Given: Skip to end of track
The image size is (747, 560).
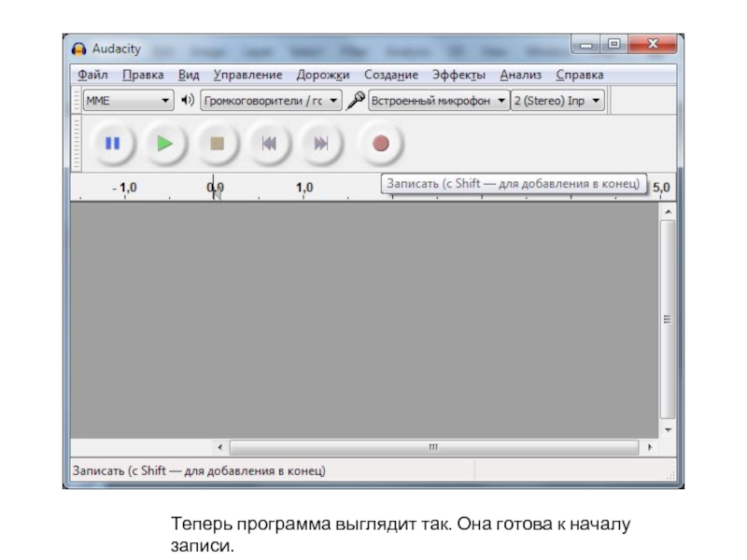Looking at the screenshot, I should pos(321,144).
